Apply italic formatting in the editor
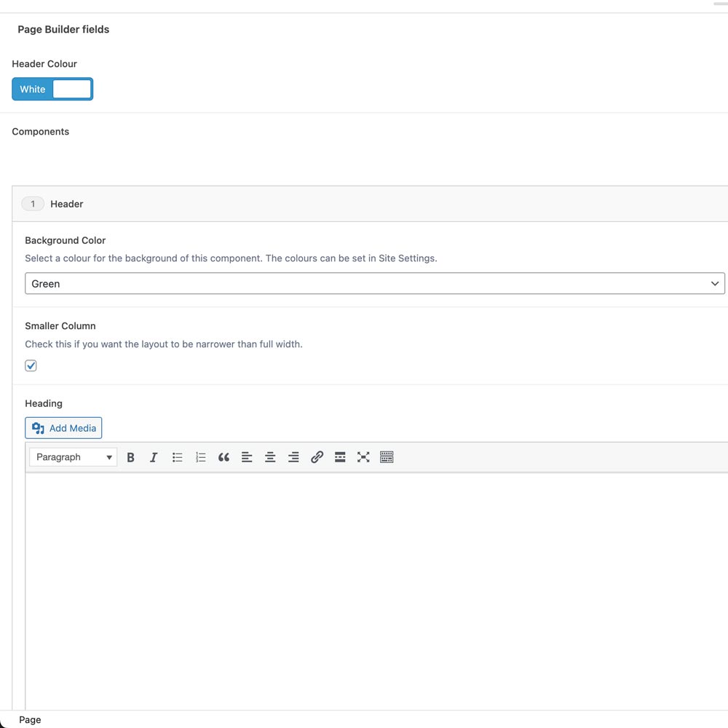 tap(154, 457)
